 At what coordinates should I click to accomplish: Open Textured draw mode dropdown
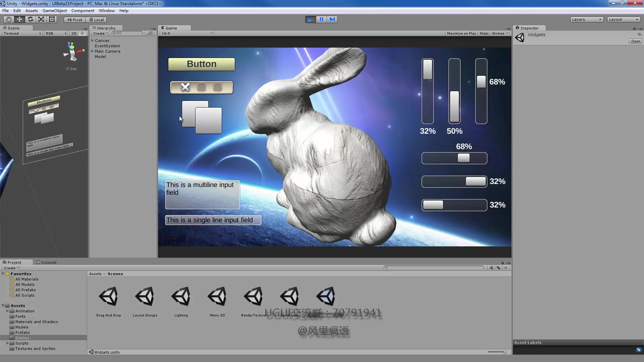(22, 34)
